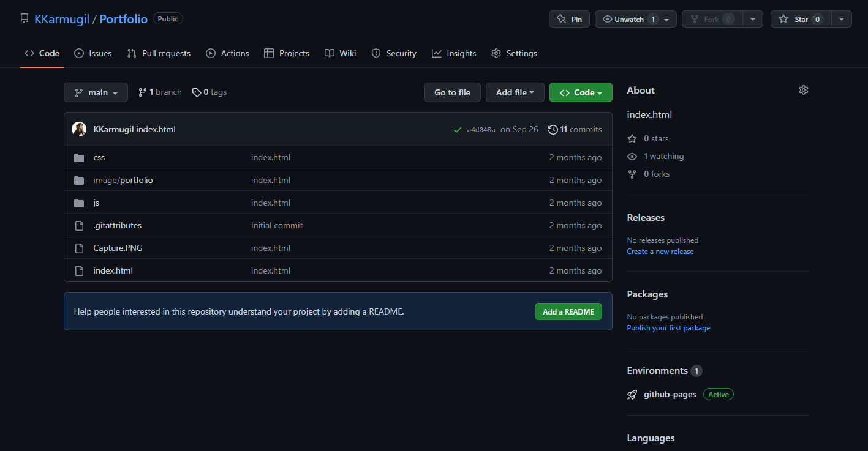Open the Projects tab

tap(287, 53)
